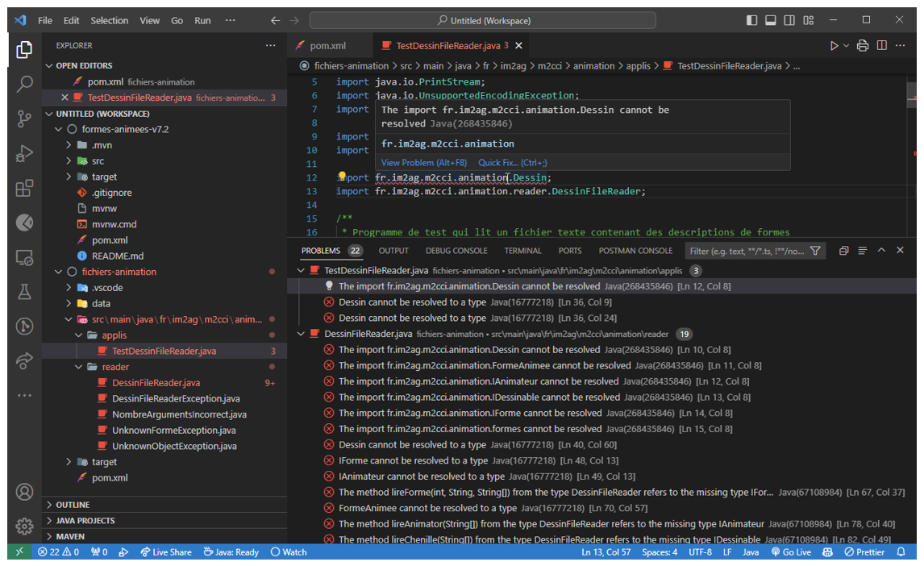Type in the Problems filter field
Image resolution: width=924 pixels, height=566 pixels.
[x=746, y=251]
